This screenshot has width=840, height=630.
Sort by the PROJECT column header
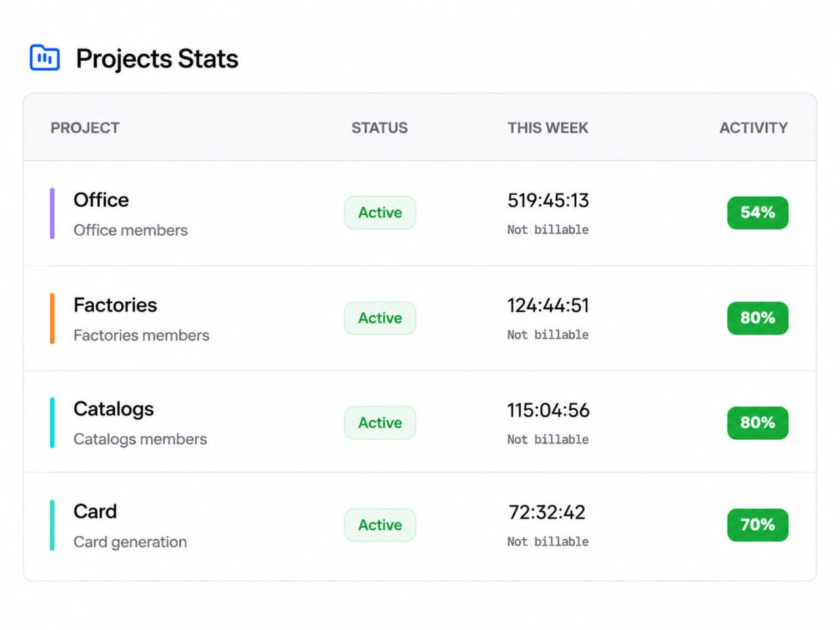85,128
